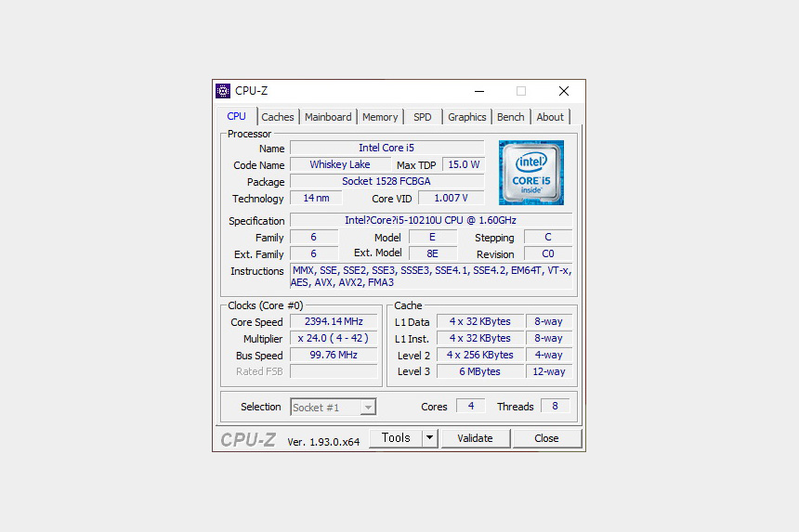
Task: Click L1 Inst. cache size value
Action: point(480,338)
